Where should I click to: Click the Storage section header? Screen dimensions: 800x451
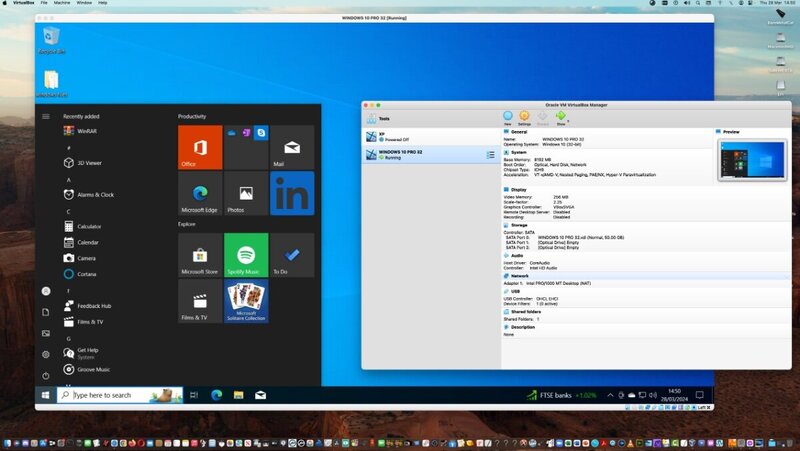coord(519,225)
